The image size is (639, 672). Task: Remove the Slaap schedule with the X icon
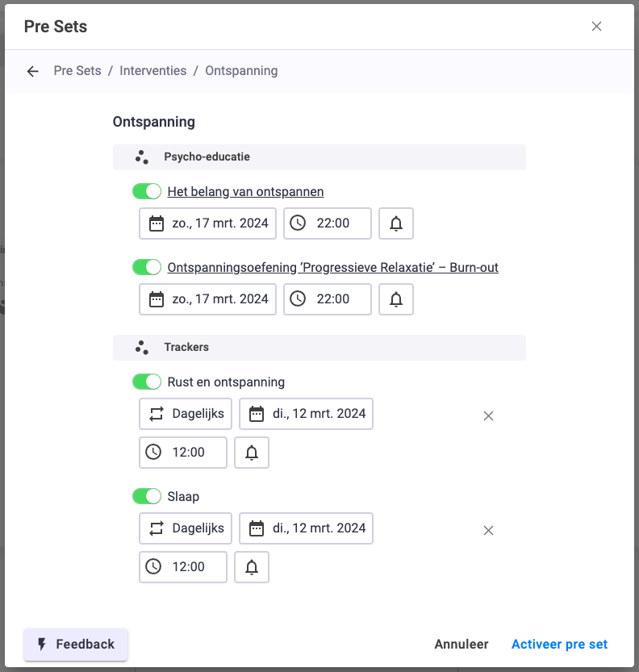[488, 531]
